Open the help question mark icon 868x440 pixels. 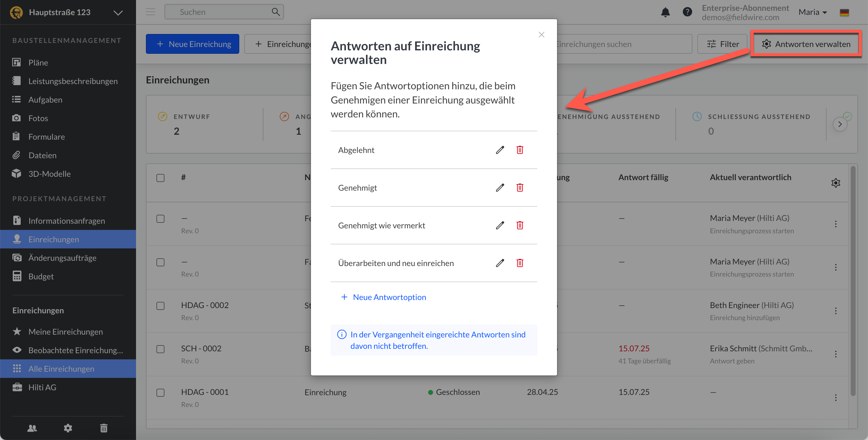tap(687, 12)
